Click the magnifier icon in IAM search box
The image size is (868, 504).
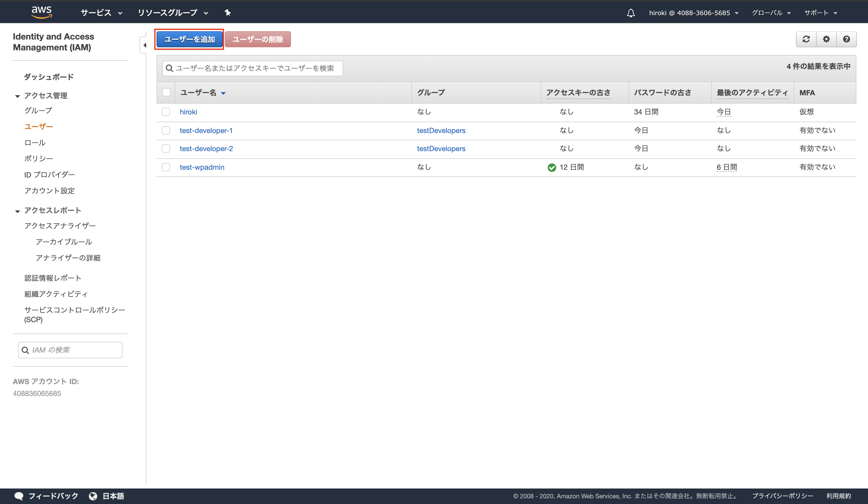[x=25, y=350]
